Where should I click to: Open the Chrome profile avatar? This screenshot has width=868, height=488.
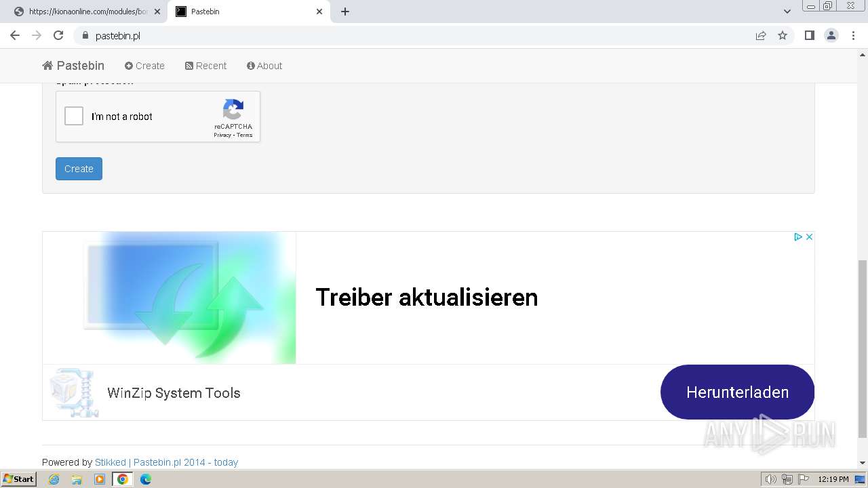(831, 35)
